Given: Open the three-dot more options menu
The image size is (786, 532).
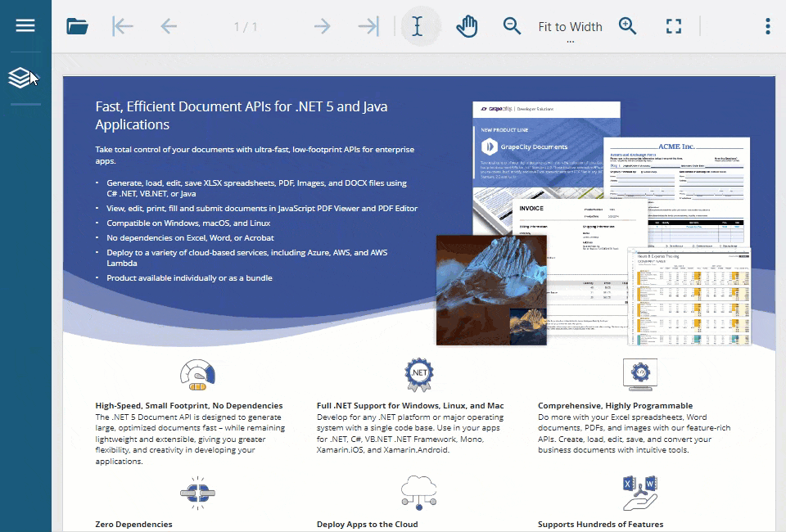Looking at the screenshot, I should pyautogui.click(x=767, y=26).
